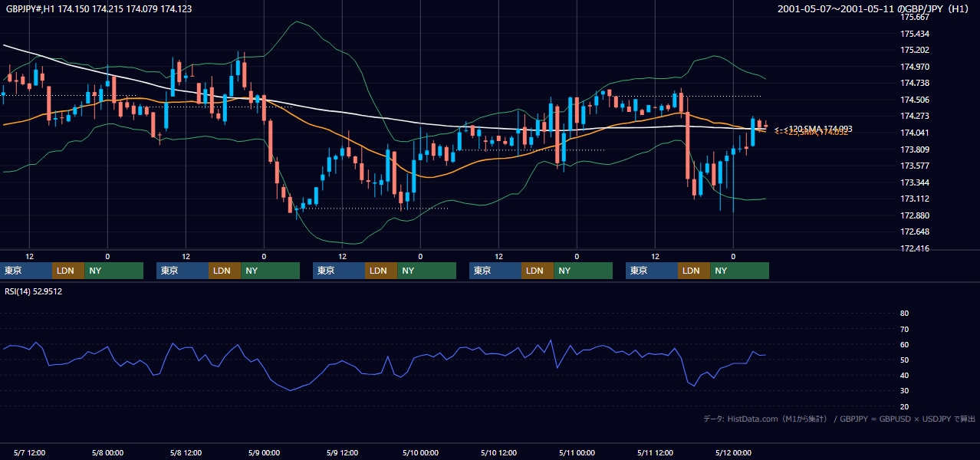Click the 5/11 12:00 time axis label
980x460 pixels.
point(655,452)
